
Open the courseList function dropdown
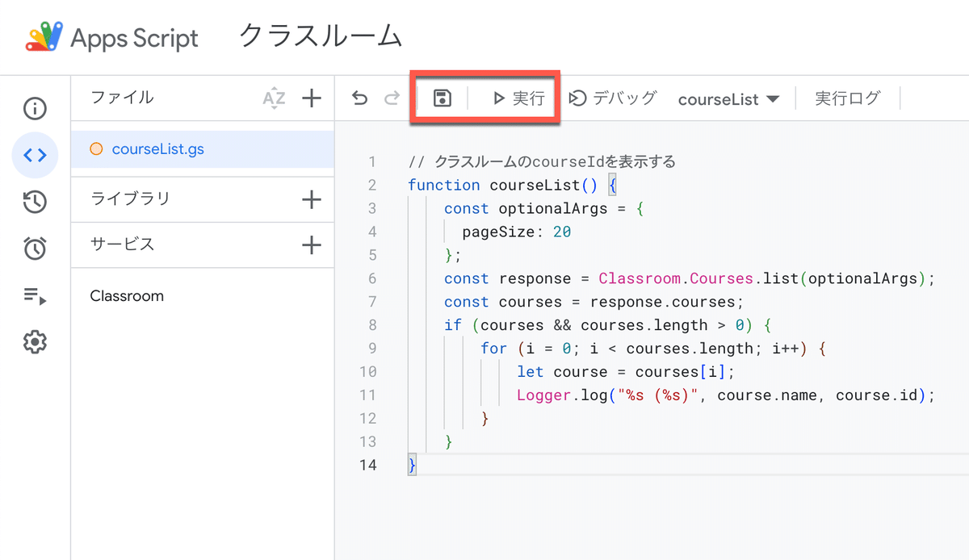[x=728, y=99]
